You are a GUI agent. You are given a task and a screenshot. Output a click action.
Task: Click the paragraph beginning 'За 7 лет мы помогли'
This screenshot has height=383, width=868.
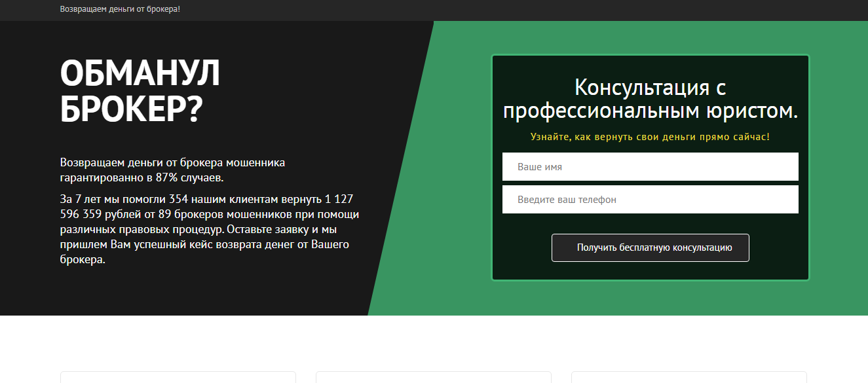click(210, 229)
